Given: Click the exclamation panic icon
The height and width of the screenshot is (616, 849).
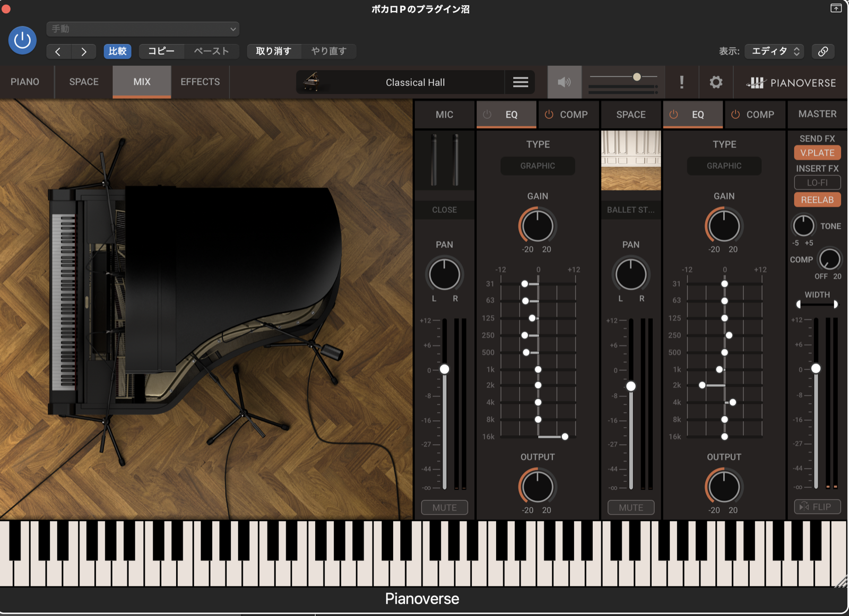Looking at the screenshot, I should tap(682, 82).
